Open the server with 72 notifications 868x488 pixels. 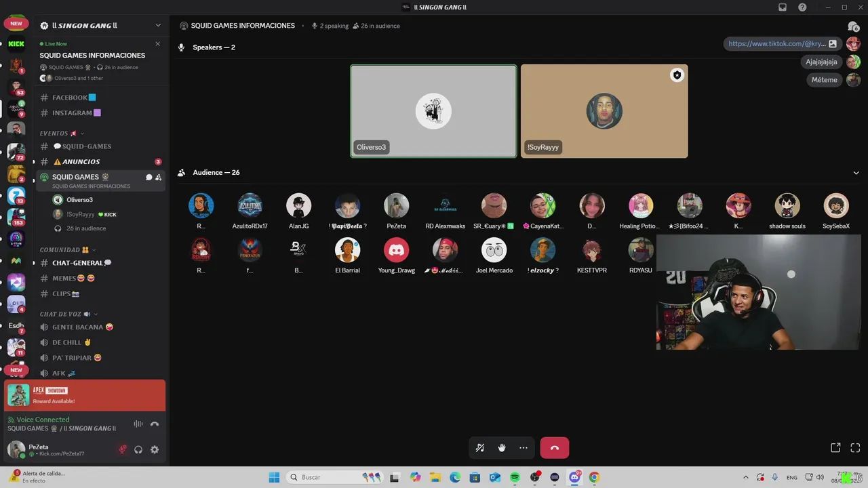tap(16, 152)
